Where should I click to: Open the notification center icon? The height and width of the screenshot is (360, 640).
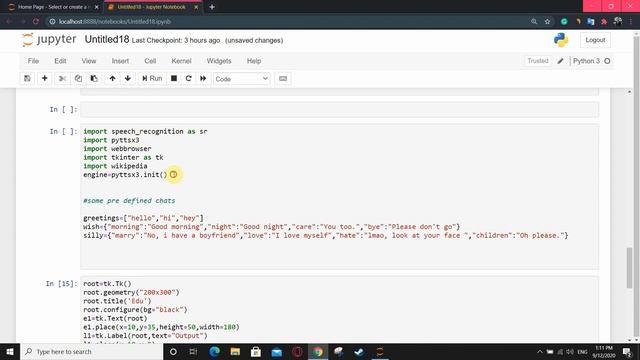tap(627, 351)
